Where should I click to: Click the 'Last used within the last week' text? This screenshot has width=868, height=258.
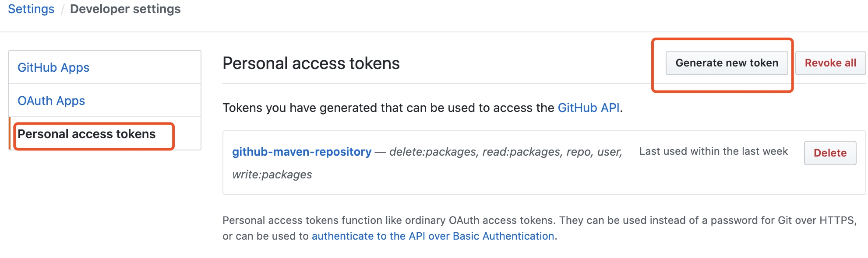(x=713, y=151)
